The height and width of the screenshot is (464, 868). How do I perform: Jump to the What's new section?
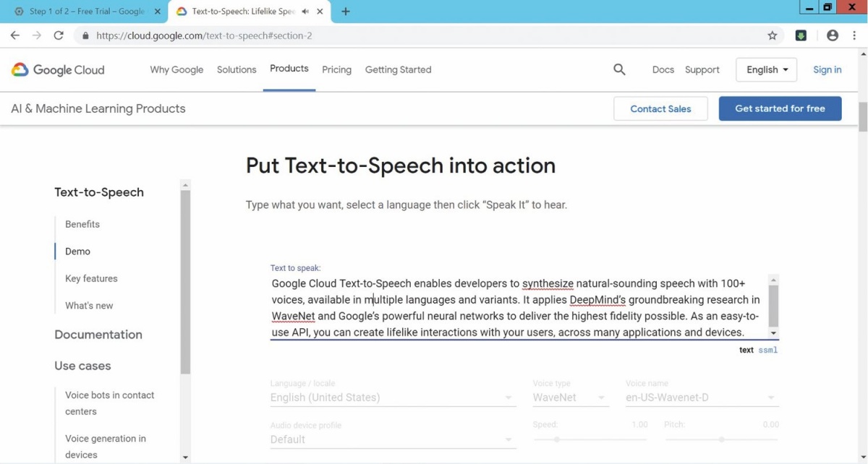click(x=89, y=306)
